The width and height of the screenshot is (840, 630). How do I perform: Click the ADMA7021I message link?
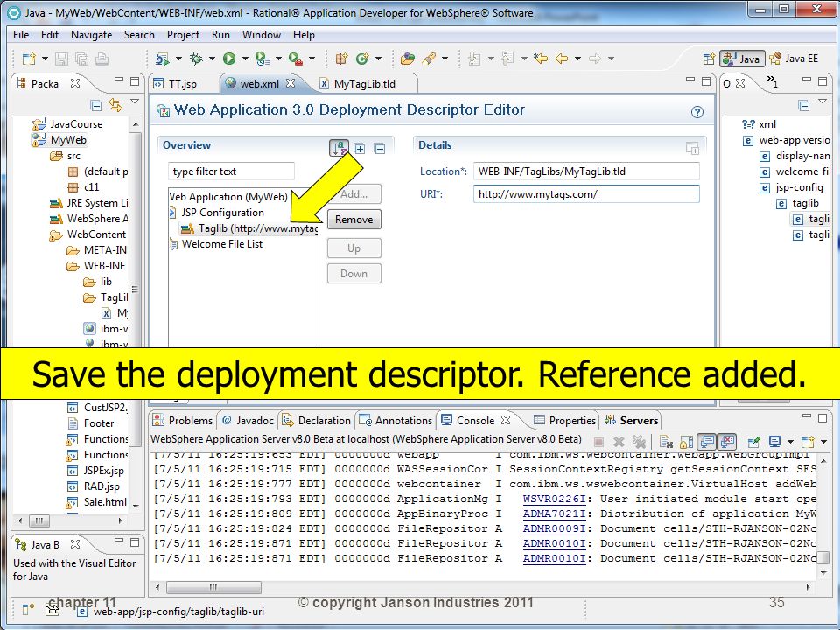tap(555, 514)
